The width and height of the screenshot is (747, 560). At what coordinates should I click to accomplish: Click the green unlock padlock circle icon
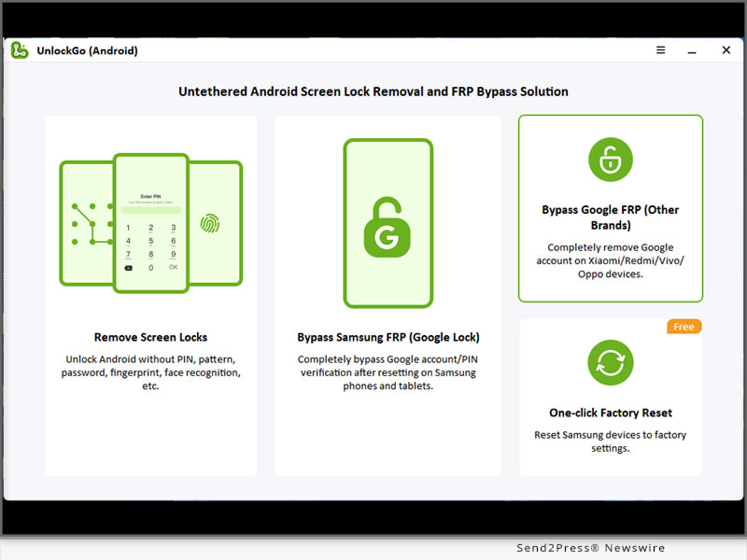point(611,159)
